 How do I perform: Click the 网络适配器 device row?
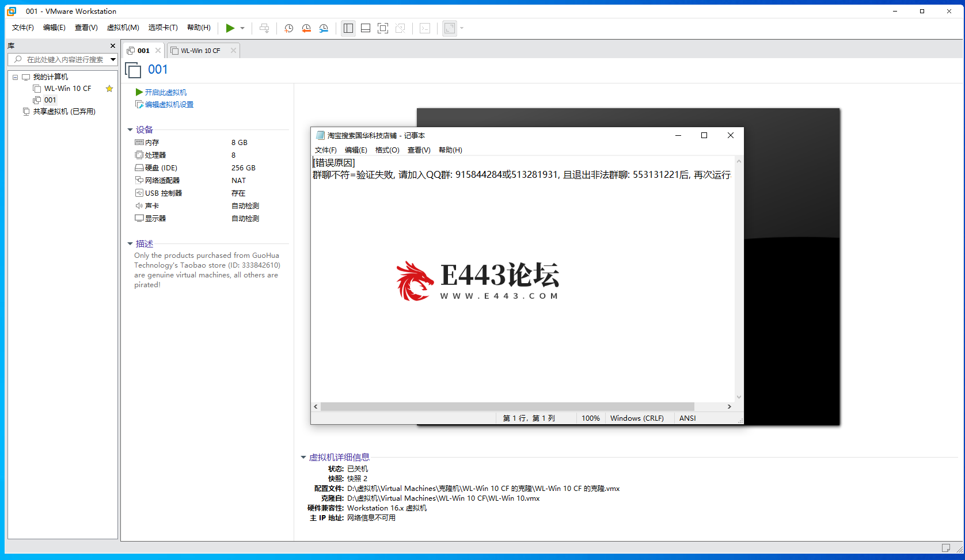pos(210,181)
